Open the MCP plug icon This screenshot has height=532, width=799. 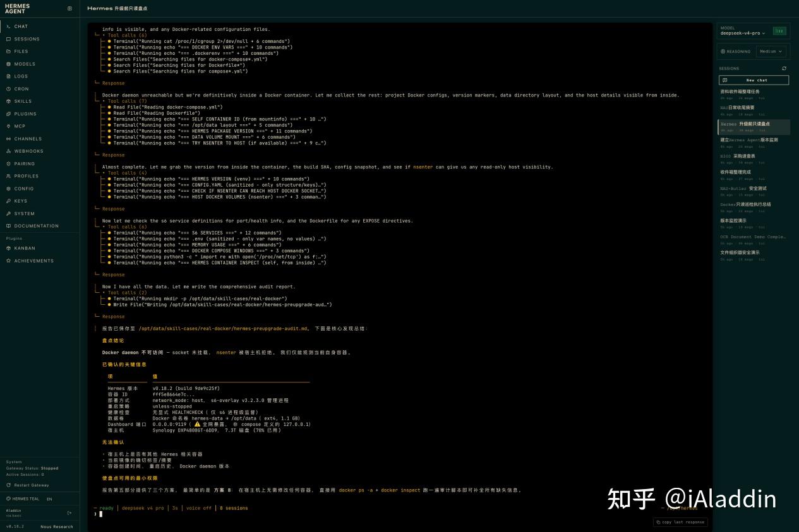click(8, 126)
